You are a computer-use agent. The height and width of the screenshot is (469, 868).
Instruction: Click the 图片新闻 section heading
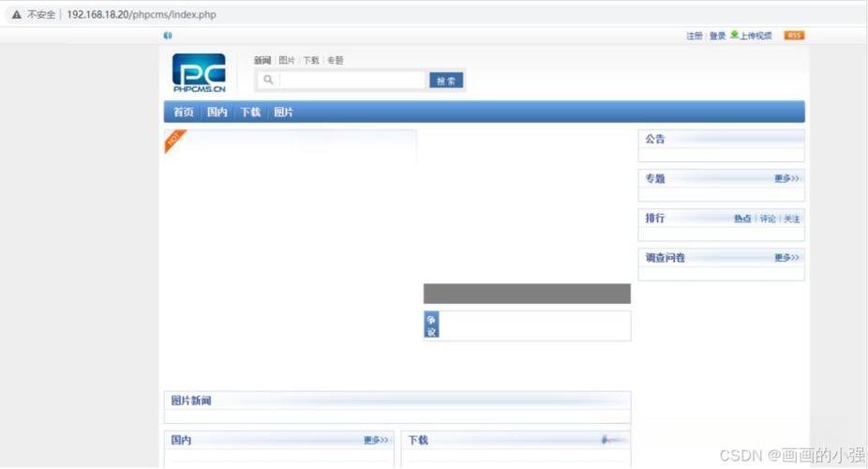click(x=191, y=401)
